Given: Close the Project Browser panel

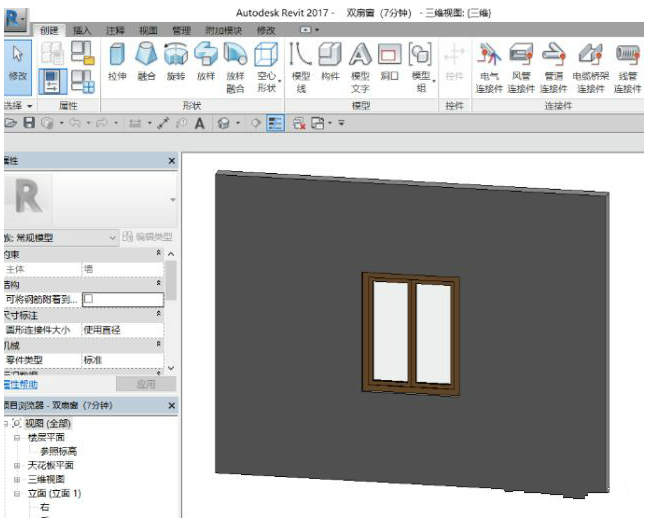Looking at the screenshot, I should 171,406.
